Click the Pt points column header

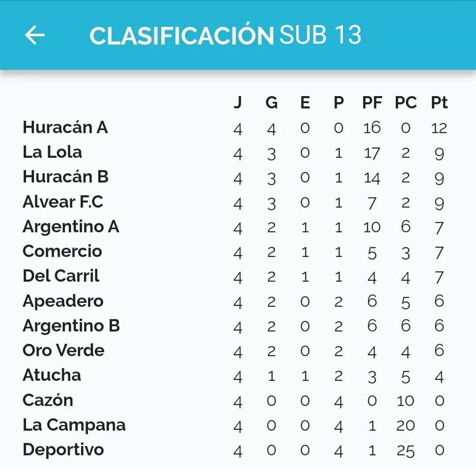439,103
